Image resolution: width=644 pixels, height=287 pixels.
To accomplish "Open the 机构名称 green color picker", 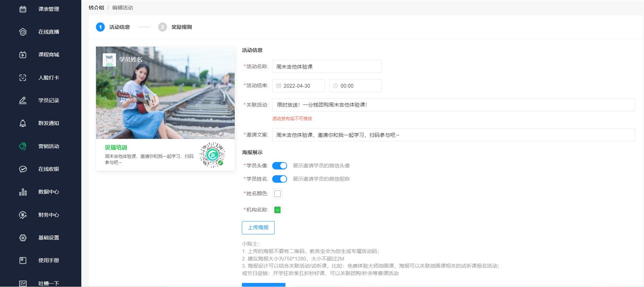I will (x=278, y=210).
